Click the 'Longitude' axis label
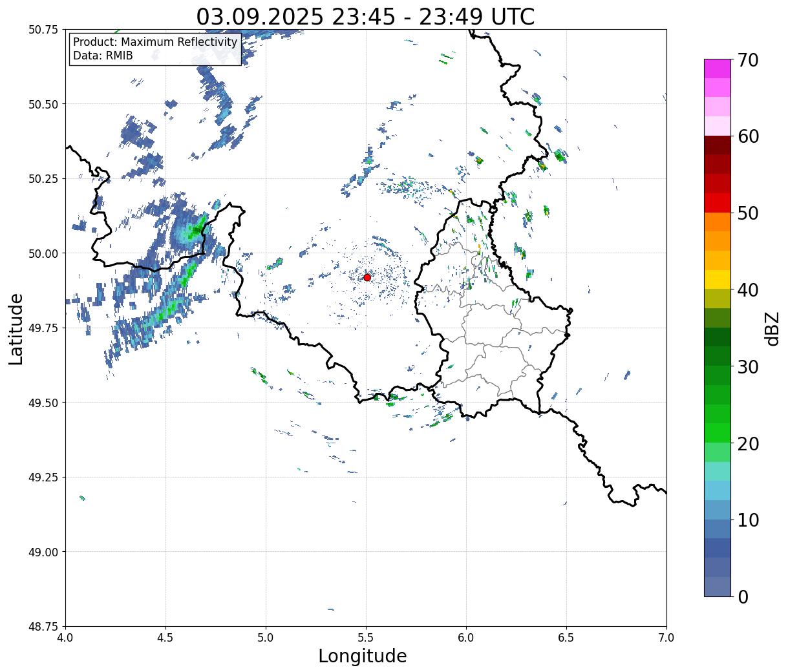The height and width of the screenshot is (672, 788). [363, 656]
